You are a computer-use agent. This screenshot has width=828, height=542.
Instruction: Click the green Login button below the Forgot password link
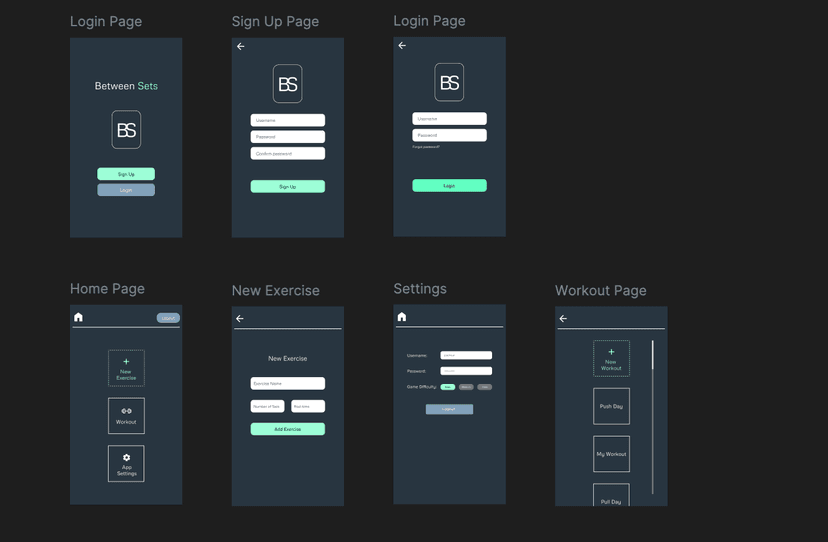point(449,185)
